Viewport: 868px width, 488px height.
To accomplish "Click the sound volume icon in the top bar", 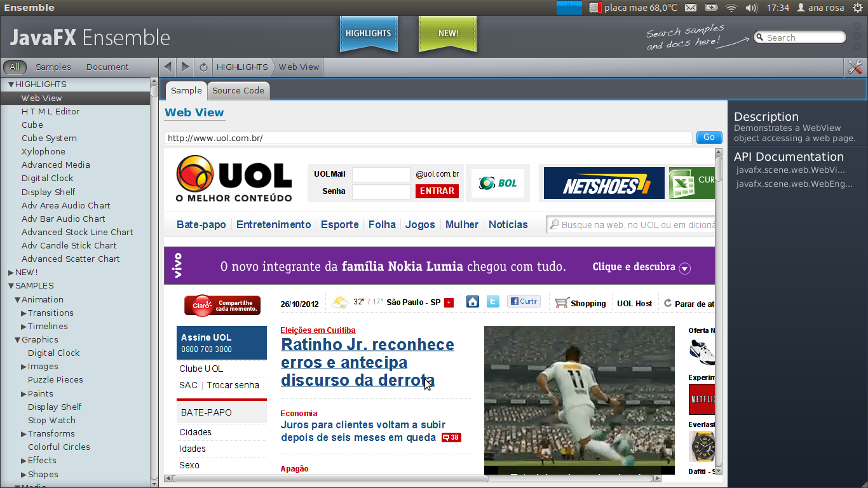I will coord(751,8).
